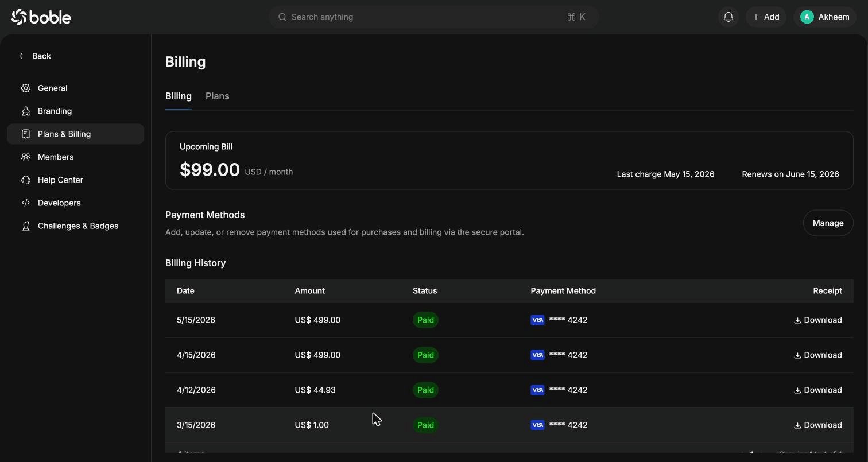Download the 4/12/2026 receipt

pos(818,390)
